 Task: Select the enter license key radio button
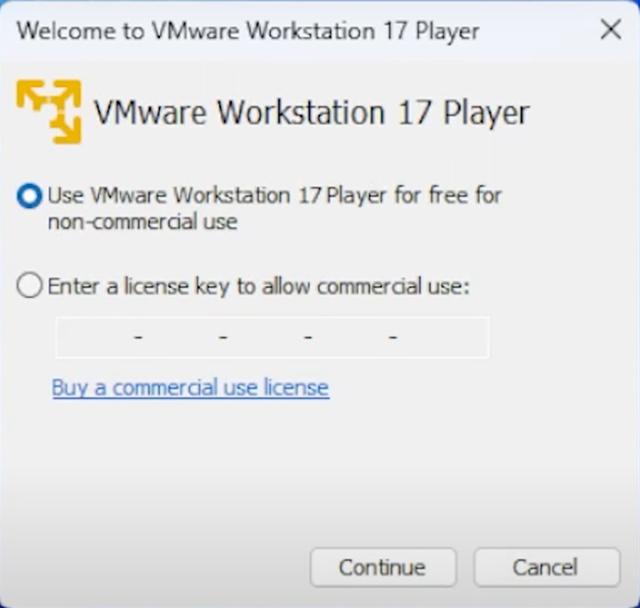pyautogui.click(x=30, y=287)
